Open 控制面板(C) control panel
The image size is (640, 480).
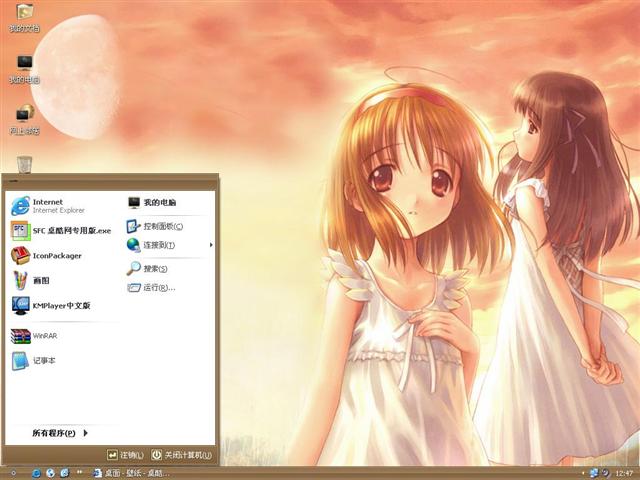169,226
